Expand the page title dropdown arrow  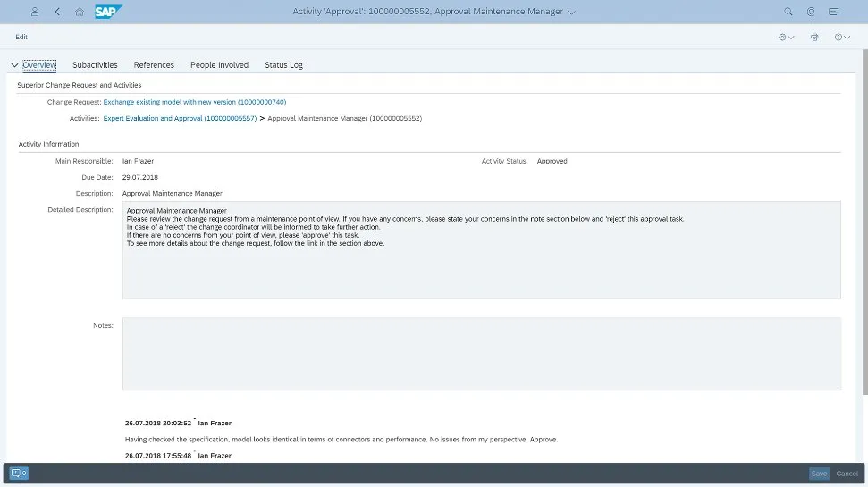572,13
